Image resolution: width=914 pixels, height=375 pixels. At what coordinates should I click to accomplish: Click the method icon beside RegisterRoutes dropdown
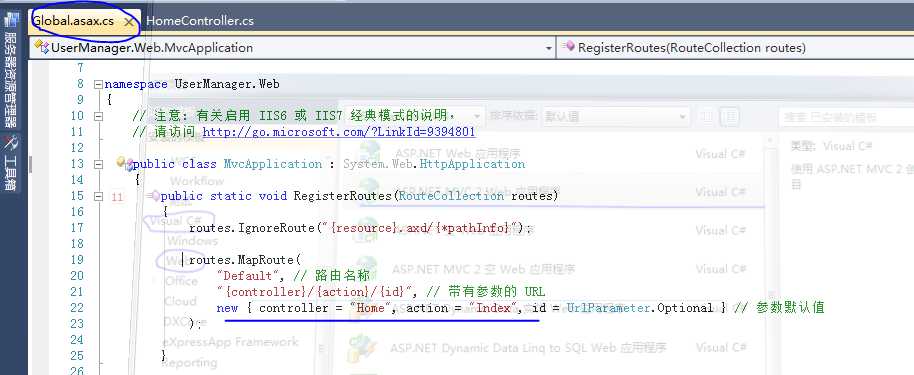click(x=569, y=47)
